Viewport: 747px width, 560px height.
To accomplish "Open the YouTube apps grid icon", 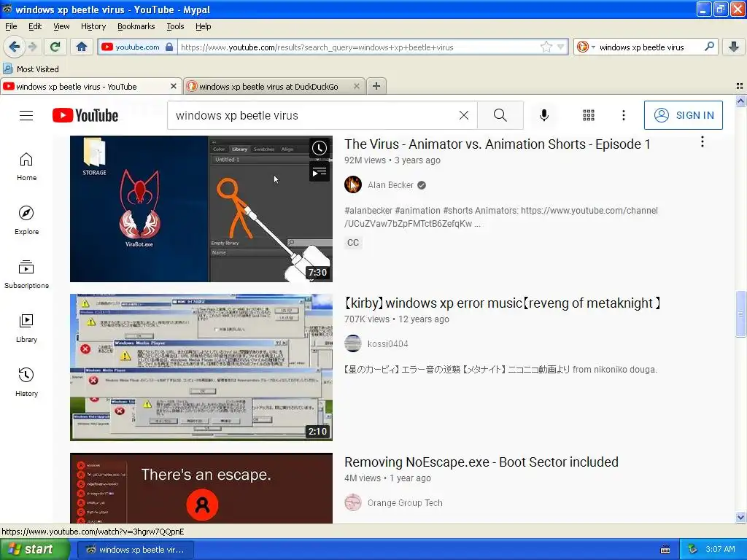I will pyautogui.click(x=589, y=115).
